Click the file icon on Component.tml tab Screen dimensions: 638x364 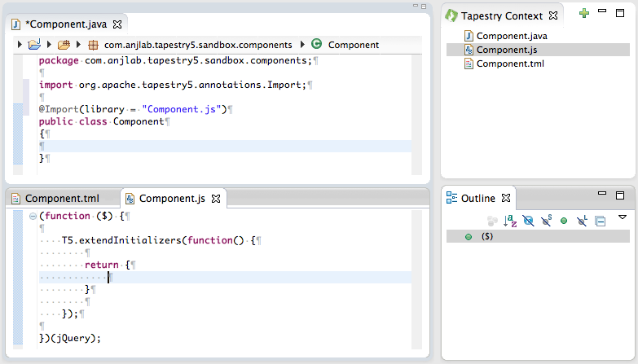coord(15,199)
